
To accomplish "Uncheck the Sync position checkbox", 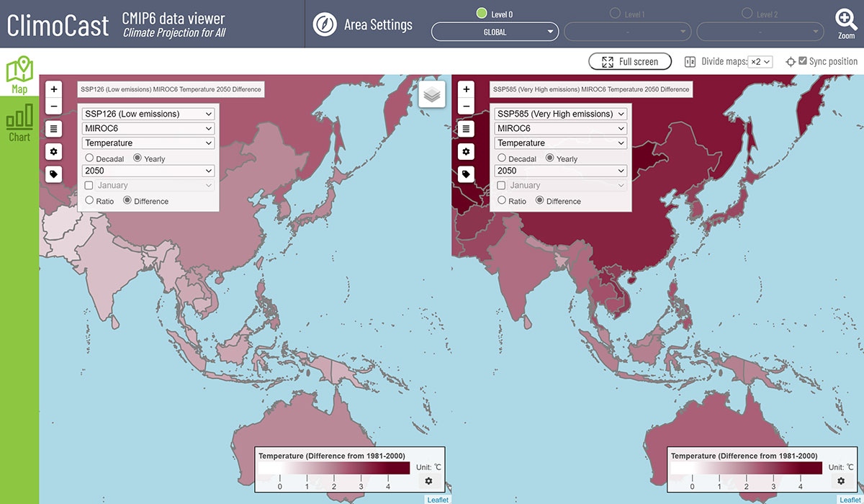I will click(x=801, y=60).
